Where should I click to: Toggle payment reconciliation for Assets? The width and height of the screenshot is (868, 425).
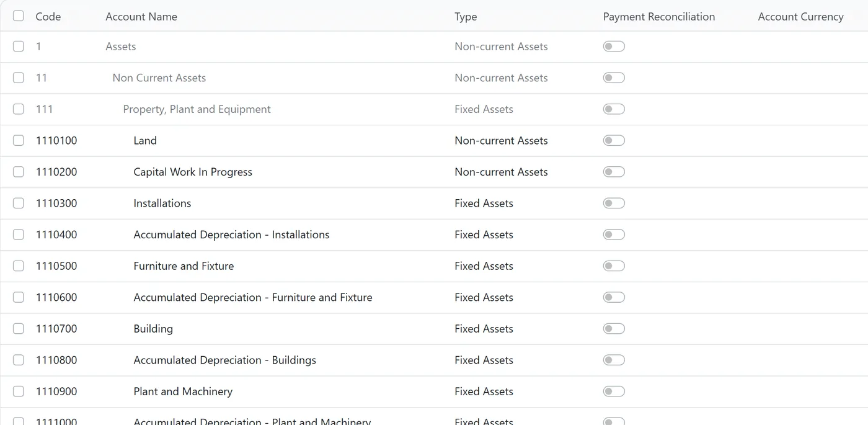click(x=614, y=47)
